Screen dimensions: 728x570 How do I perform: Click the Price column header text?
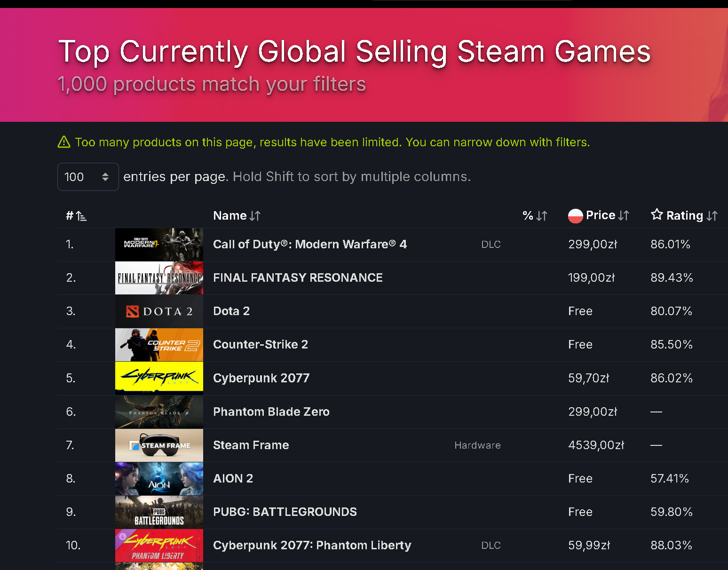[x=601, y=215]
